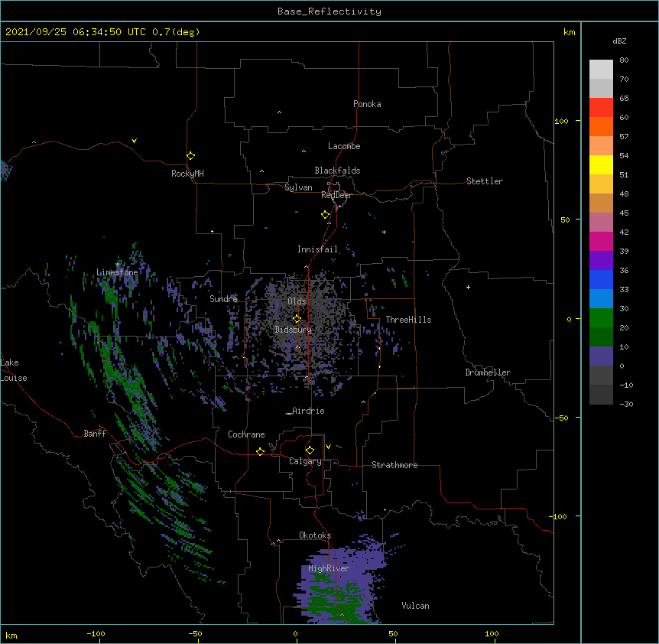Screen dimensions: 659x644
Task: Pick the red 65-60 dBZ legend swatch
Action: pyautogui.click(x=601, y=107)
